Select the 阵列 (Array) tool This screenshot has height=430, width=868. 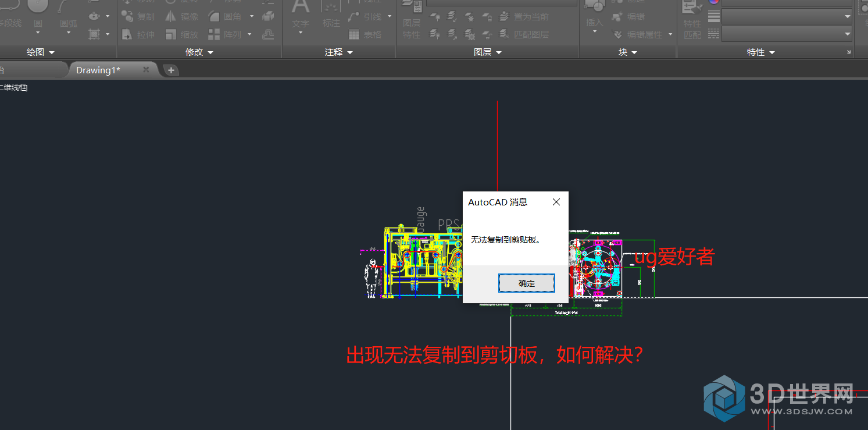[x=226, y=35]
